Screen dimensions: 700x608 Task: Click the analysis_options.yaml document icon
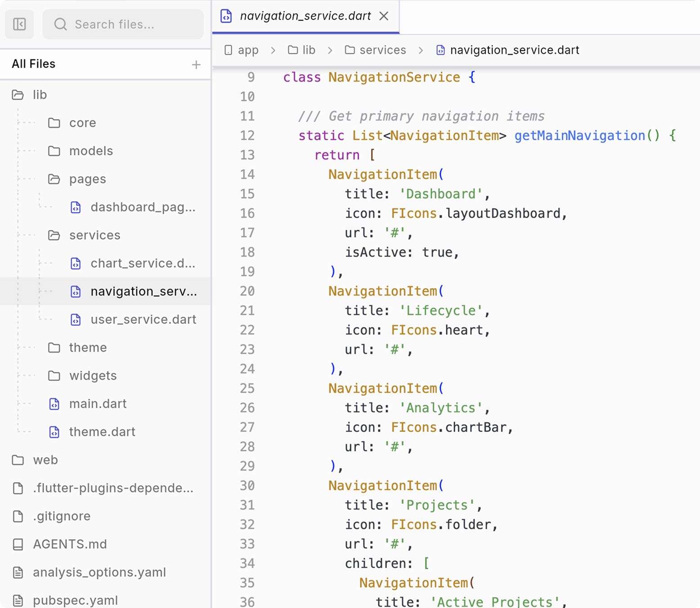[18, 572]
